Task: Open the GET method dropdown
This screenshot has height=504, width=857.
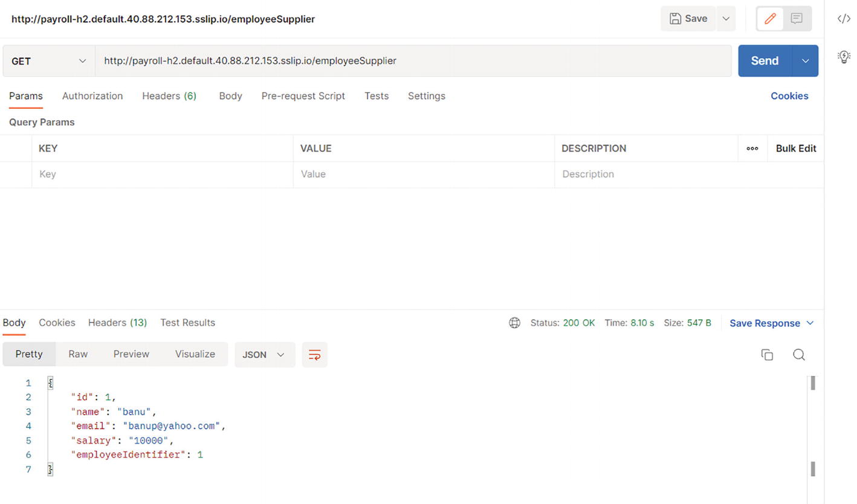Action: point(48,61)
